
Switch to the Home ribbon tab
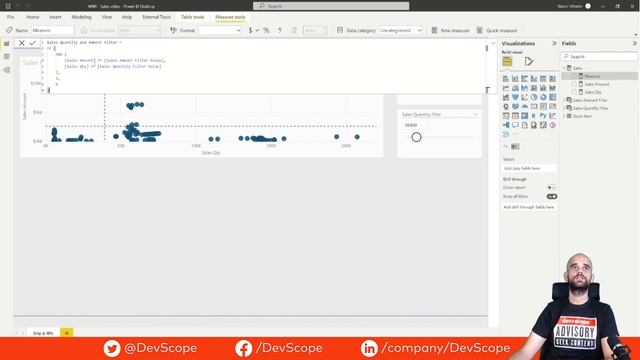(33, 17)
